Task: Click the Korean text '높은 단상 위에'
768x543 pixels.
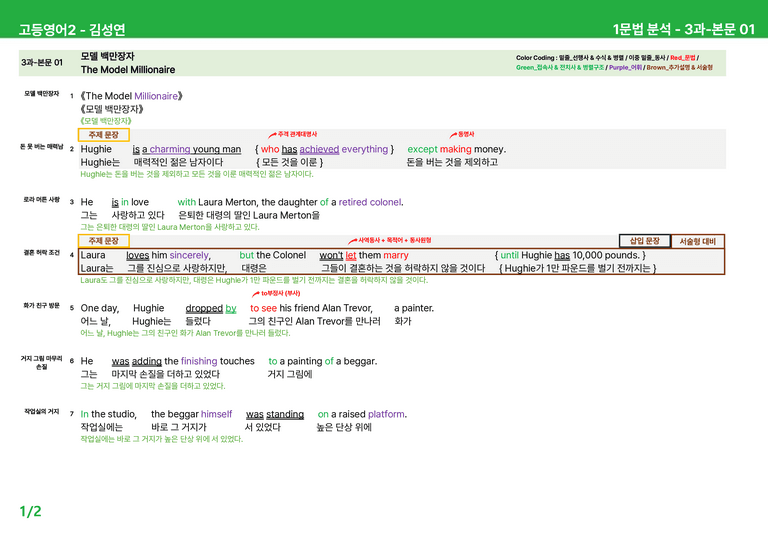Action: pos(344,427)
